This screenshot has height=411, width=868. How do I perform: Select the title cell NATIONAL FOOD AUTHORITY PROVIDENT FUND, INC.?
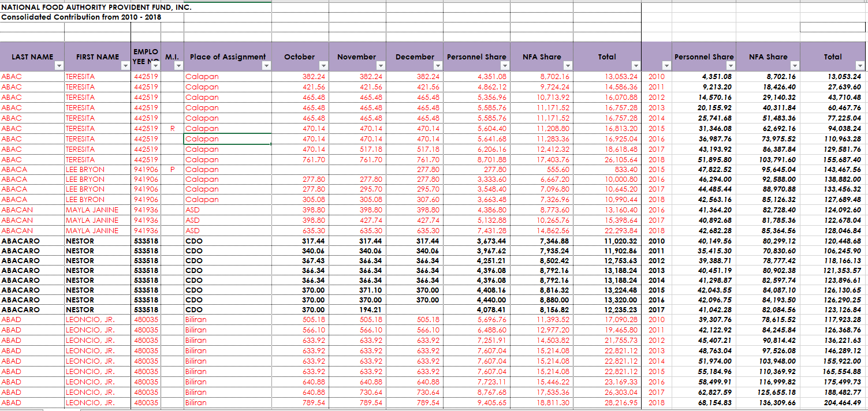(96, 8)
